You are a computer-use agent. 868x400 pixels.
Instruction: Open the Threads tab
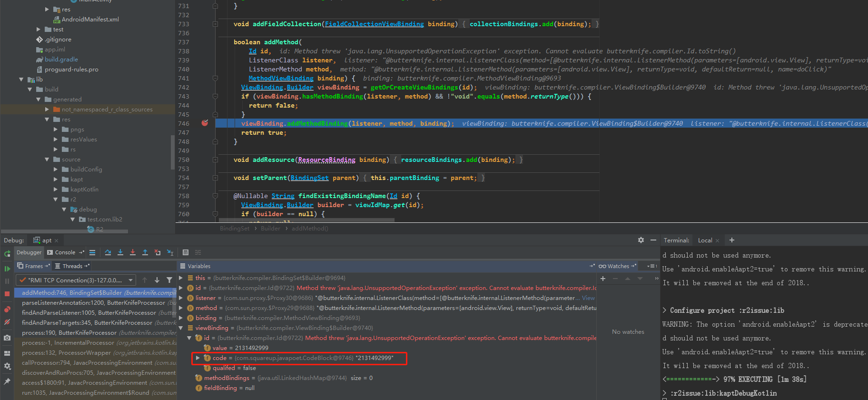(x=72, y=266)
